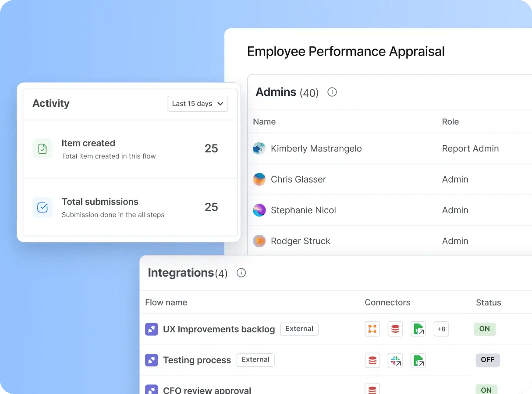Click Stephanie Nicol's Admin role cell

pos(455,210)
